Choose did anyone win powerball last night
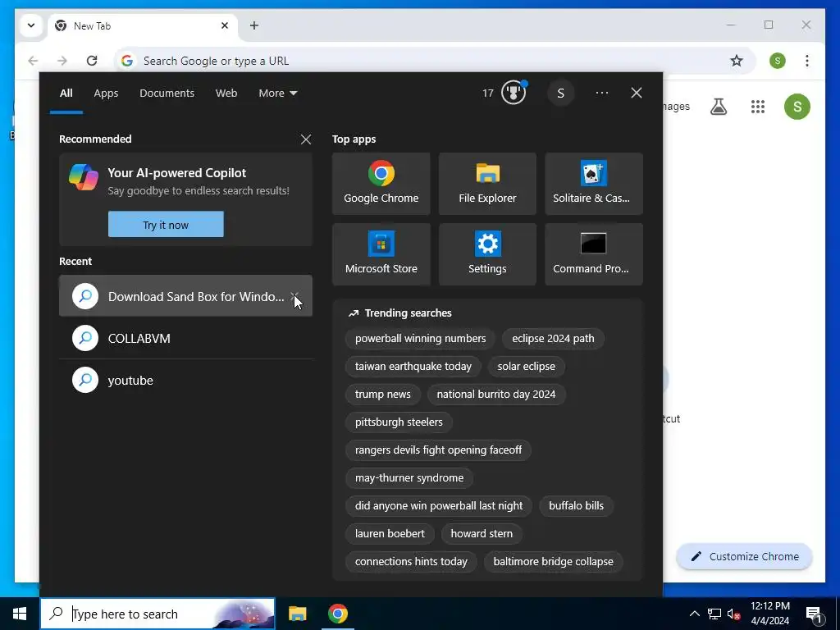Image resolution: width=840 pixels, height=630 pixels. coord(439,505)
